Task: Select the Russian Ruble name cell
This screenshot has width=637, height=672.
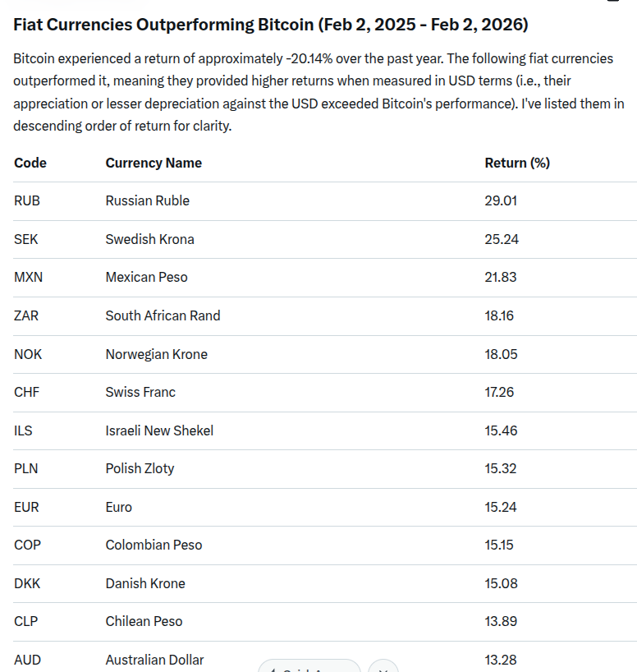Action: (x=148, y=200)
